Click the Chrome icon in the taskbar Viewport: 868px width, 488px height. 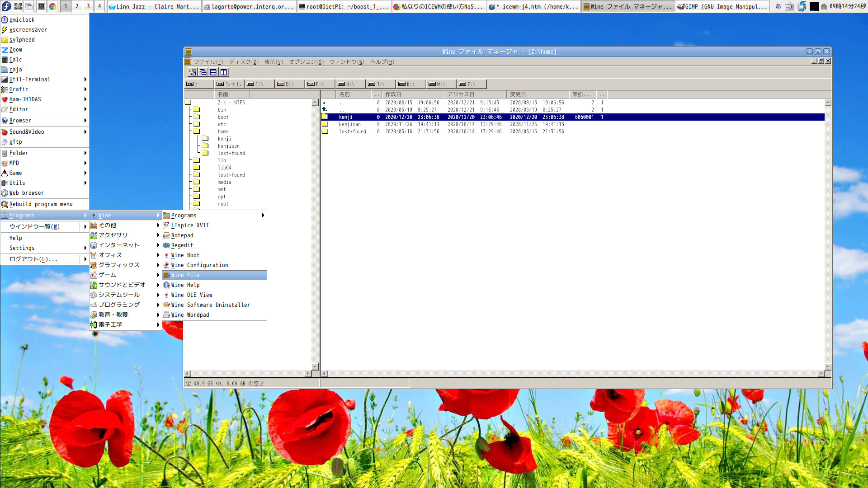(x=52, y=6)
